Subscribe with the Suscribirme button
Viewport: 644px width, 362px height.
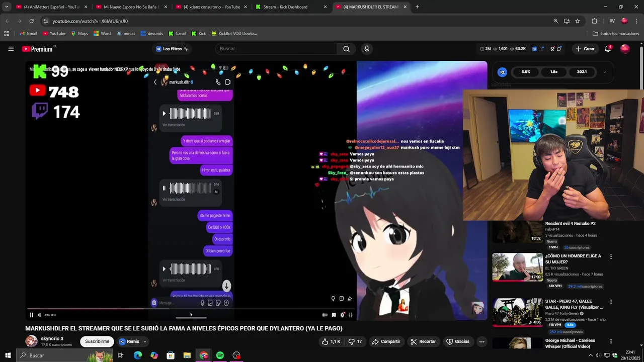97,341
